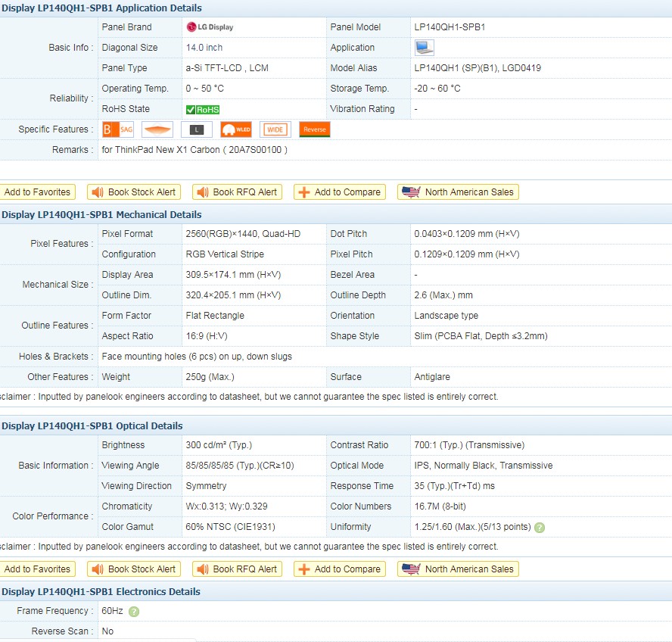The width and height of the screenshot is (672, 642).
Task: Click the ThinkPad New X1 Carbon remark
Action: click(x=194, y=150)
